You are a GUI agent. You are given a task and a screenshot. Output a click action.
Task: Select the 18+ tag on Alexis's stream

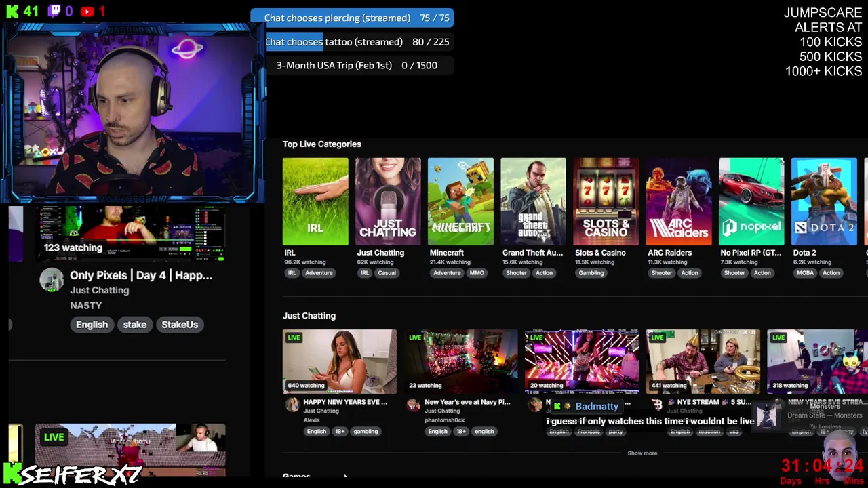tap(340, 432)
